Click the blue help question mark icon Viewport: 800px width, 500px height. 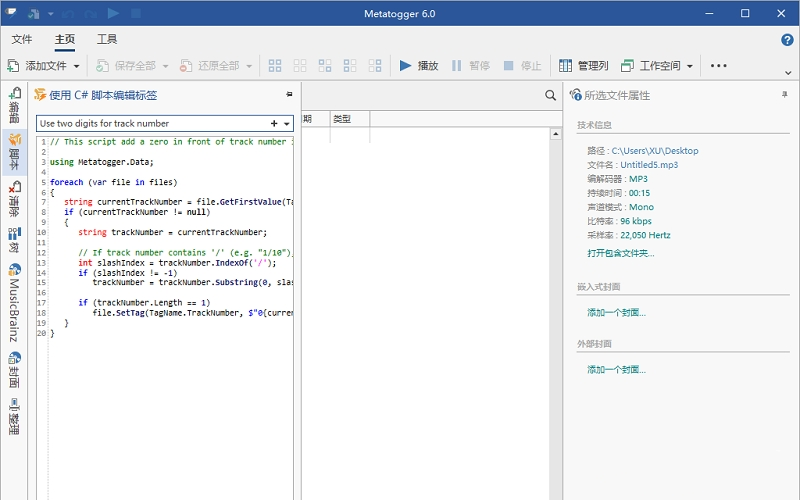pos(787,40)
